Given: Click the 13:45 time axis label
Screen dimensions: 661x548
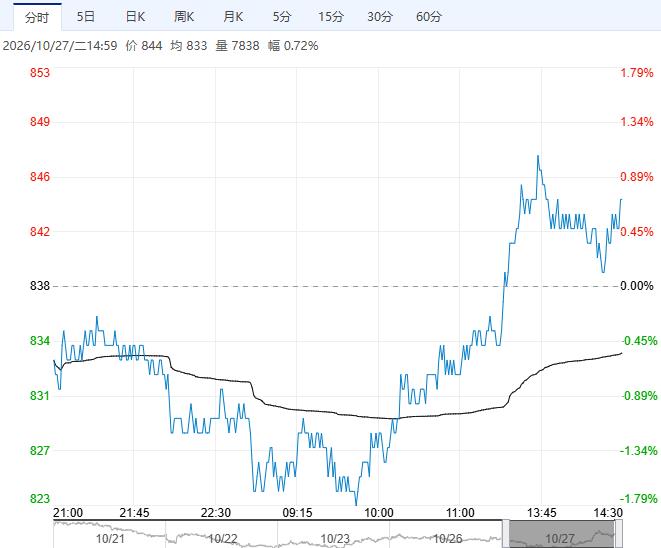Looking at the screenshot, I should coord(542,513).
